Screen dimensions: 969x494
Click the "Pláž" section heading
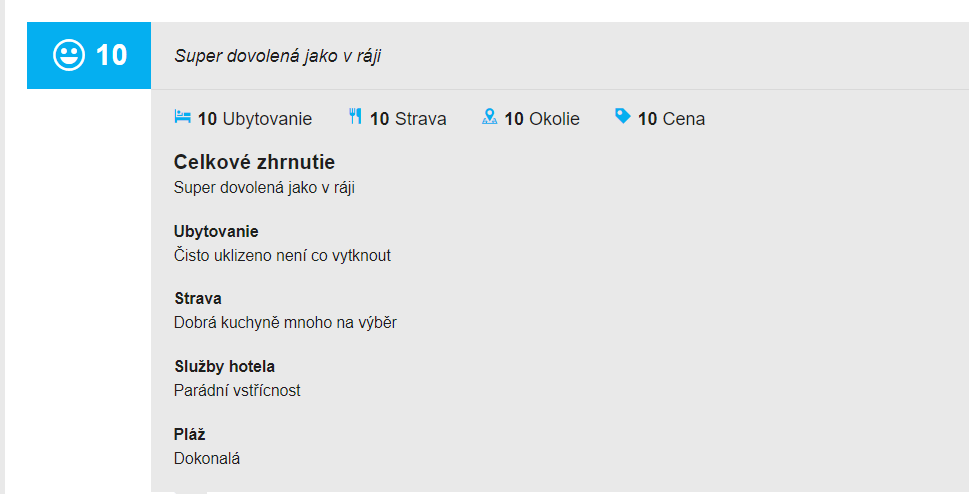click(x=189, y=435)
